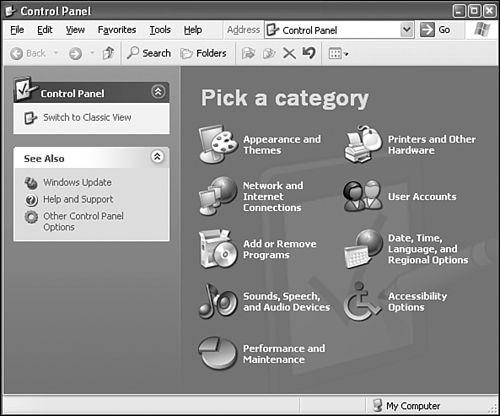Open the Tools menu

160,30
